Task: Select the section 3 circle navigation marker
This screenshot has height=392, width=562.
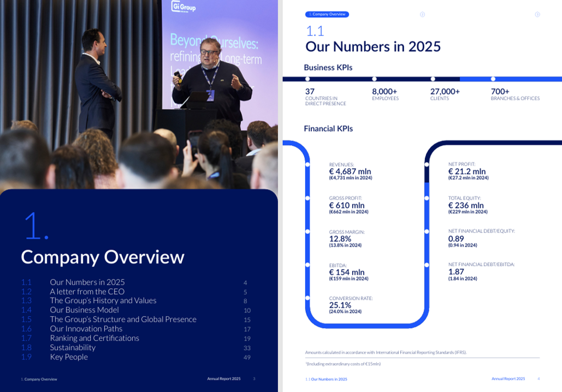Action: 537,14
